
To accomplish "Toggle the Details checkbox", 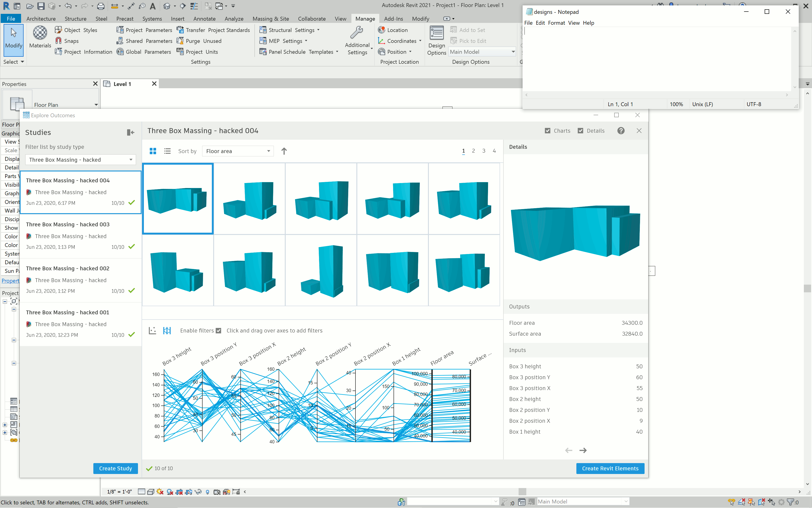I will pos(580,131).
